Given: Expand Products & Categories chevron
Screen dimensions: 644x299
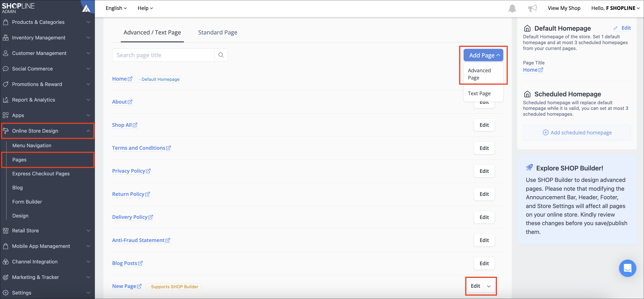Looking at the screenshot, I should [88, 22].
